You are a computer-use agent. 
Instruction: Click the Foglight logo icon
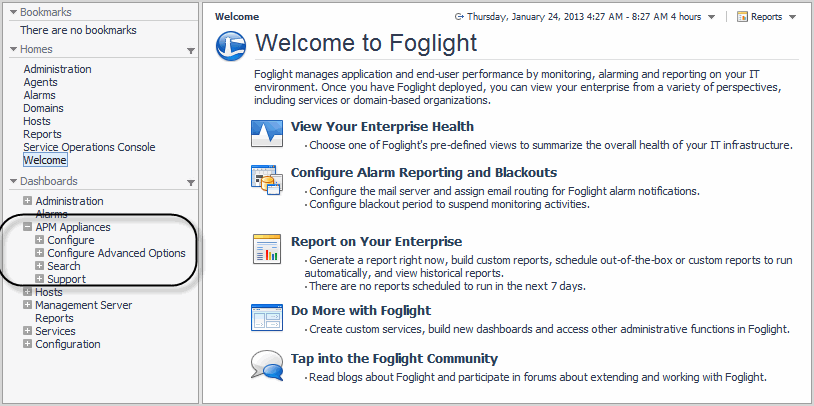pyautogui.click(x=231, y=44)
